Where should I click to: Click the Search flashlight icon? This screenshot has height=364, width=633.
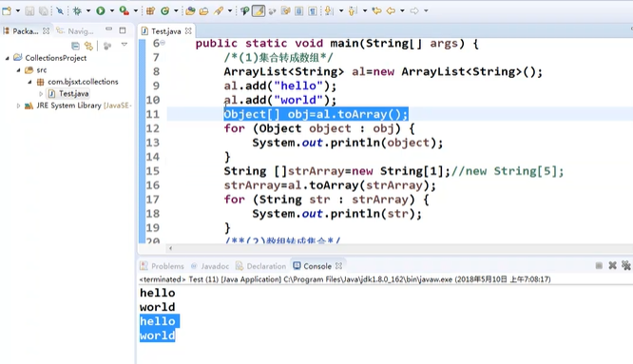[x=219, y=10]
